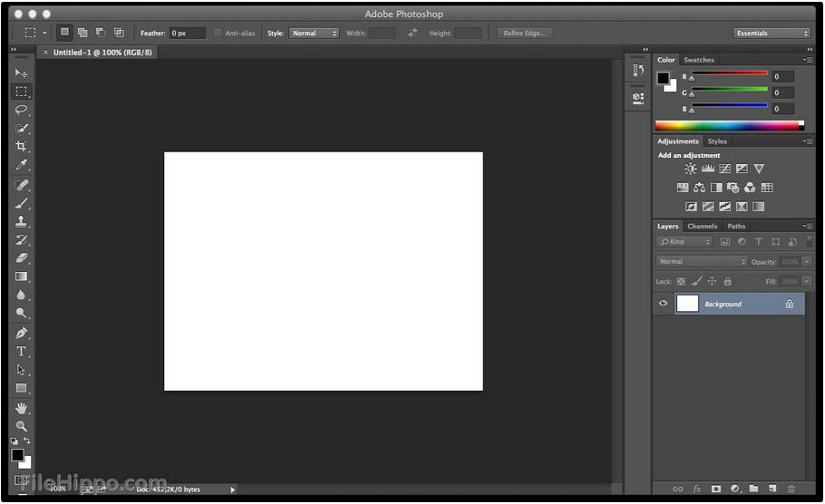Click the Create new group folder button
Image resolution: width=825 pixels, height=504 pixels.
coord(754,489)
